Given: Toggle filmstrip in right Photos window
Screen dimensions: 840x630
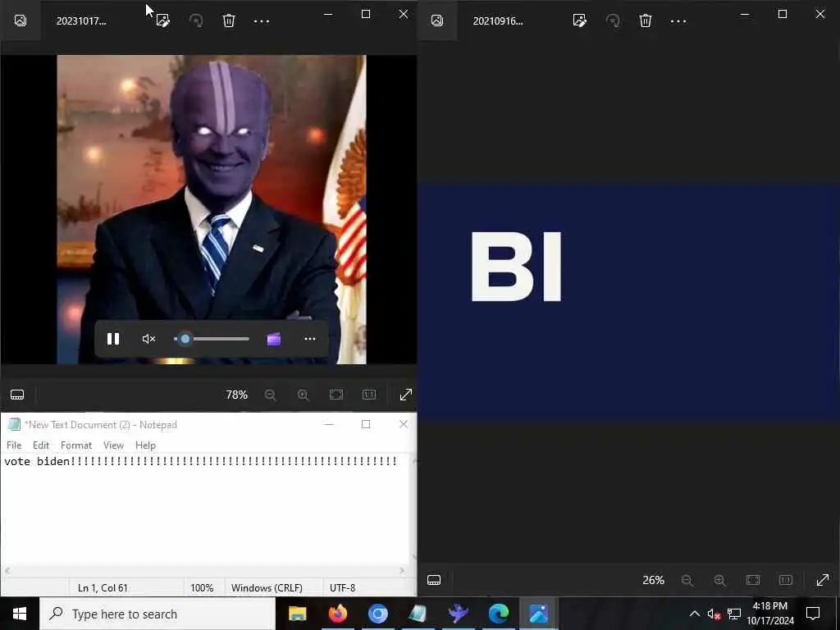Looking at the screenshot, I should point(434,580).
